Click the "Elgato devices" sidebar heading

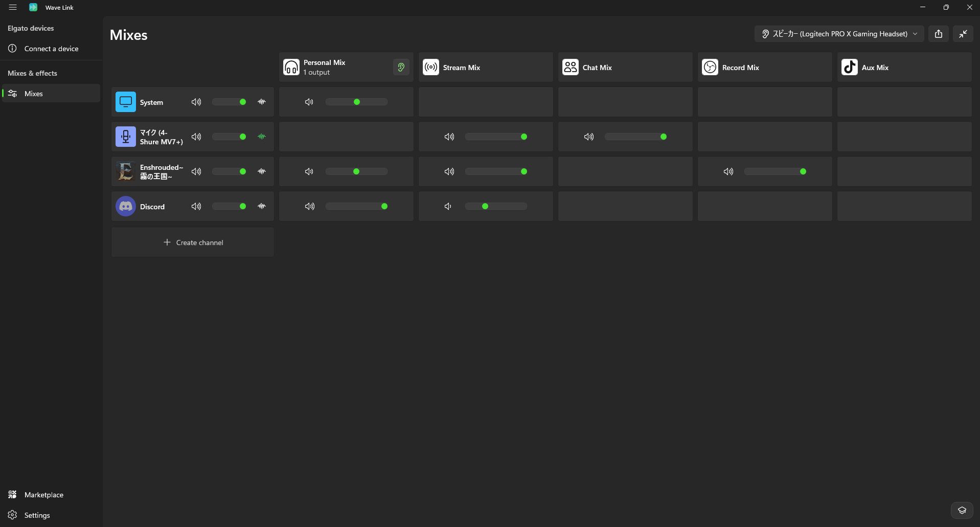point(31,28)
